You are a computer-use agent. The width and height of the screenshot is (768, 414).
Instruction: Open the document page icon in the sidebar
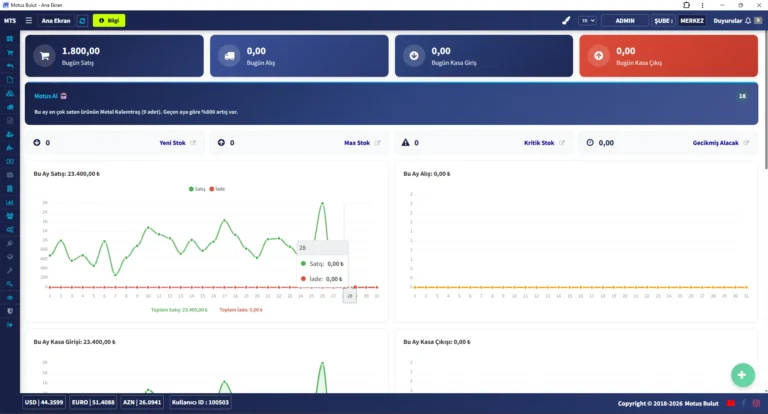10,79
